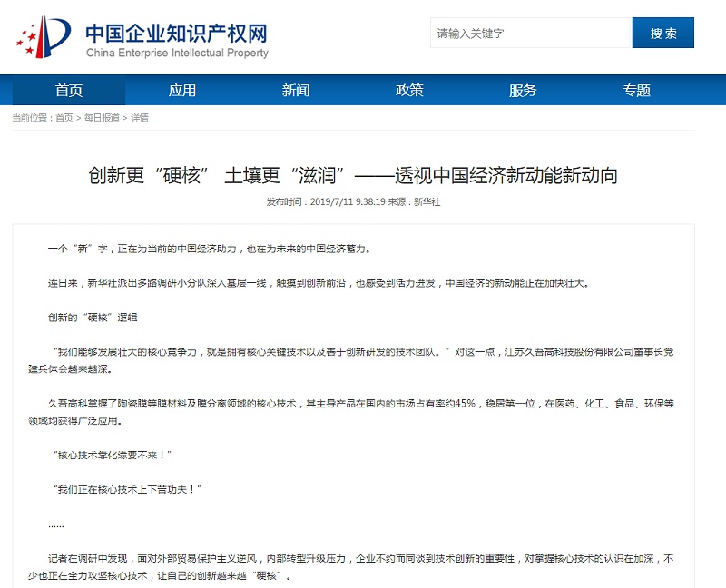
Task: Click the China Enterprise Intellectual Property subtitle
Action: [177, 54]
